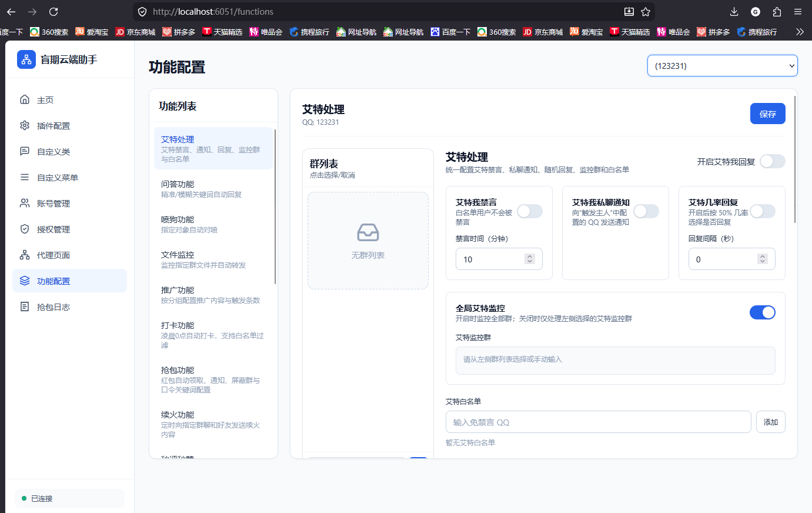
Task: Click the 禁言时间 number stepper arrows
Action: [530, 259]
